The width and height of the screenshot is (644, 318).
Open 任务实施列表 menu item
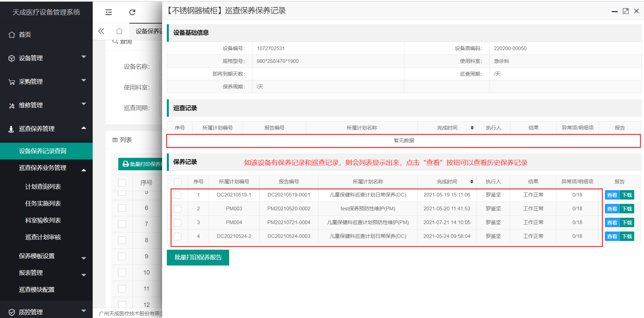[x=43, y=204]
